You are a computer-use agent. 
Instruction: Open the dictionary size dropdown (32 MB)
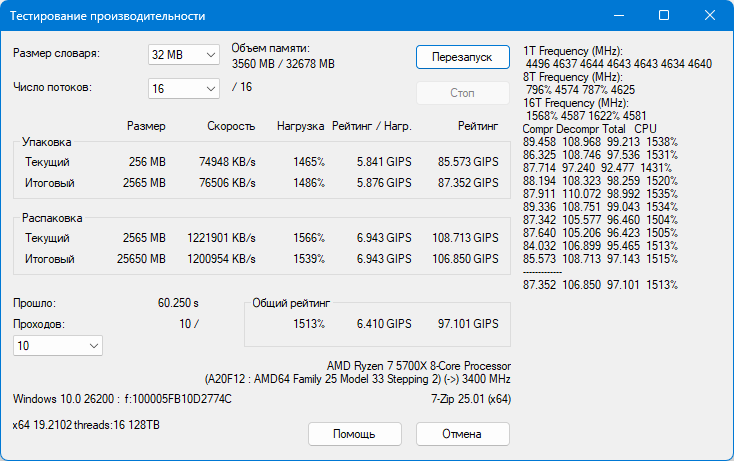pyautogui.click(x=184, y=55)
